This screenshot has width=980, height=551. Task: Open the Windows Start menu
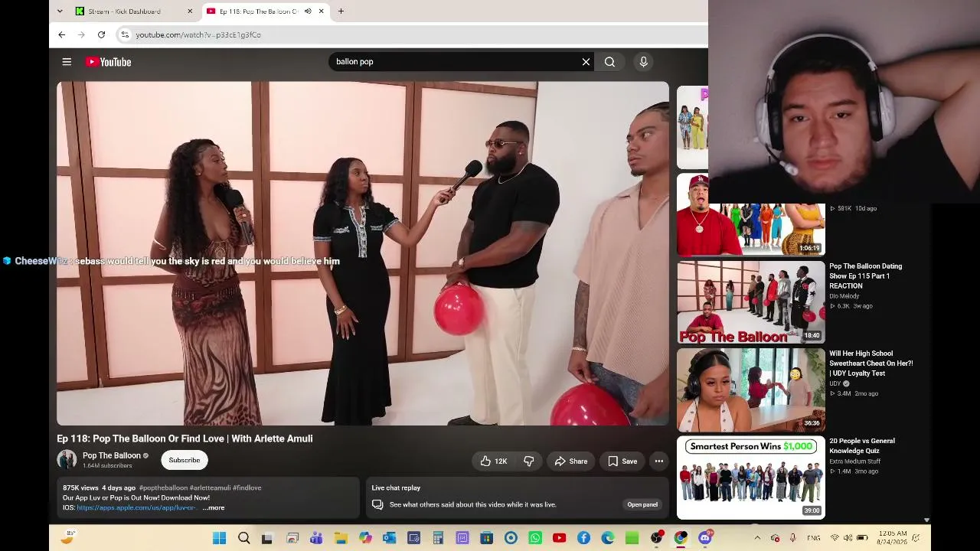coord(219,538)
